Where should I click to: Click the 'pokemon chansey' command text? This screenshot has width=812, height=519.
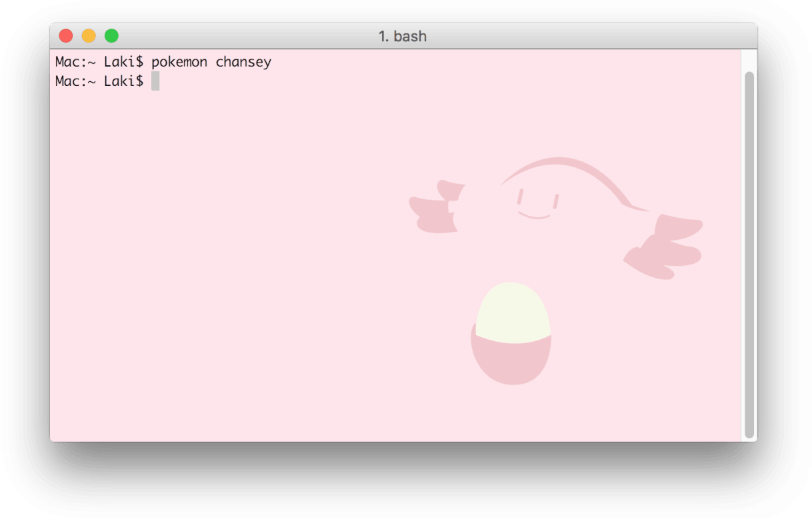click(x=211, y=61)
